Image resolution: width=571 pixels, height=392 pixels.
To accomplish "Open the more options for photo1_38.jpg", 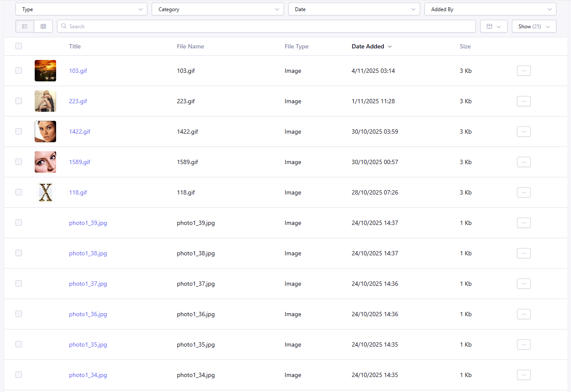I will tap(523, 253).
